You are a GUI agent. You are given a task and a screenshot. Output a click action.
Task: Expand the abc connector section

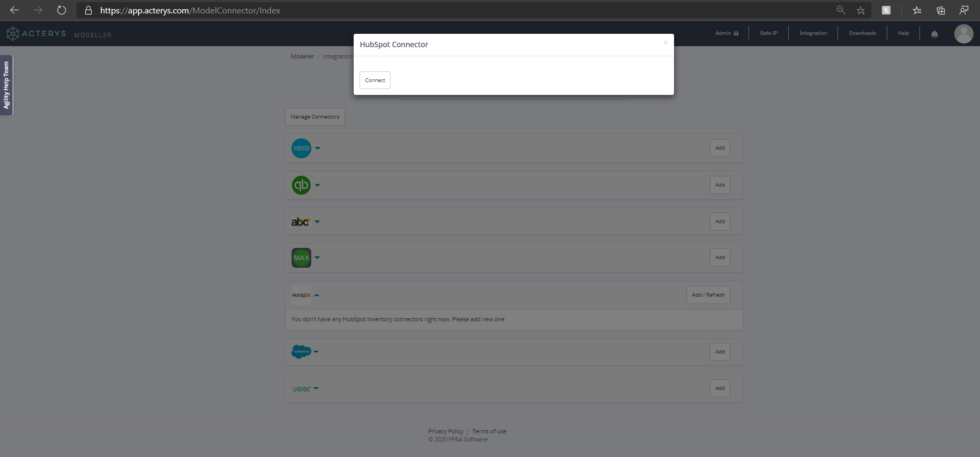(317, 222)
